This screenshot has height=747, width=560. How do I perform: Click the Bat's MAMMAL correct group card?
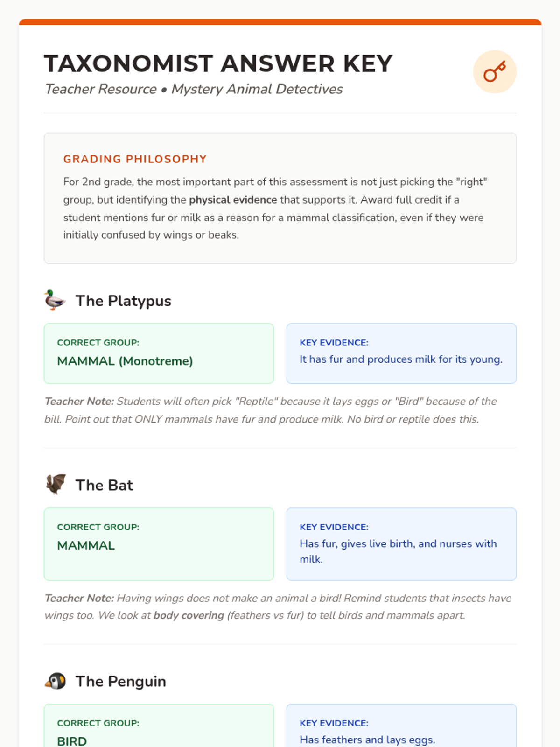[x=159, y=544]
